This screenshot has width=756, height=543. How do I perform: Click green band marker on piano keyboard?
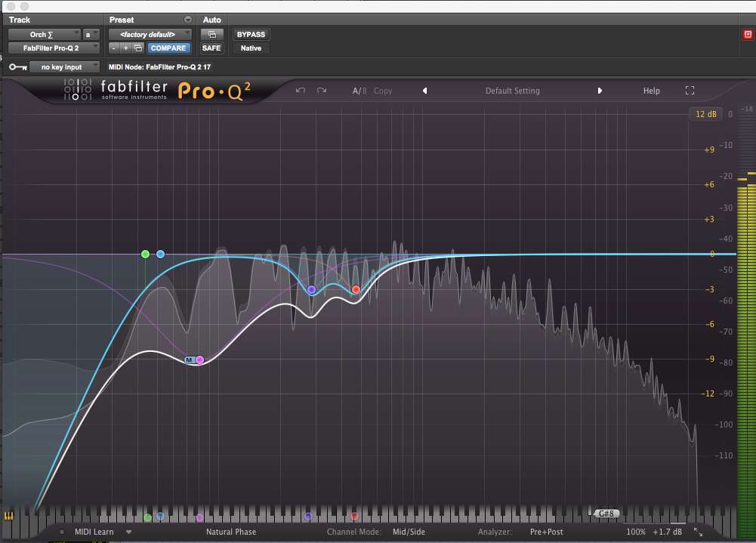pyautogui.click(x=147, y=517)
